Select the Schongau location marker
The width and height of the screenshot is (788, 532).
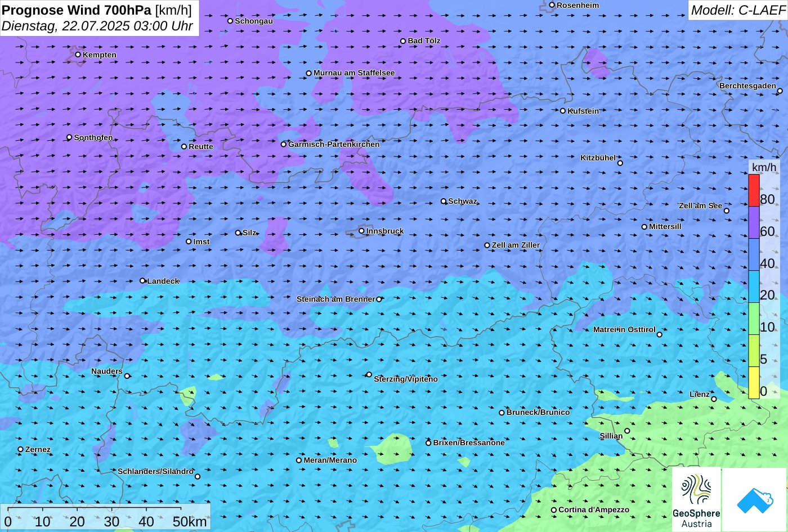tap(230, 21)
